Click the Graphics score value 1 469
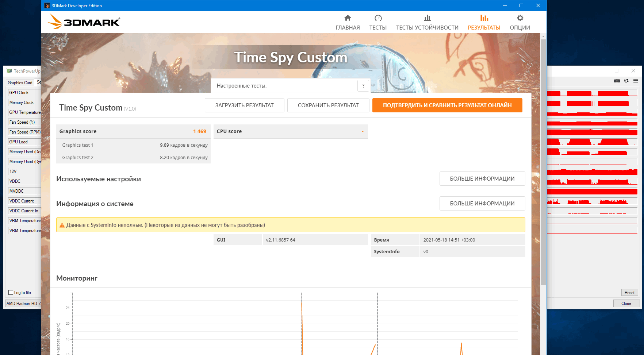This screenshot has height=355, width=644. 200,131
